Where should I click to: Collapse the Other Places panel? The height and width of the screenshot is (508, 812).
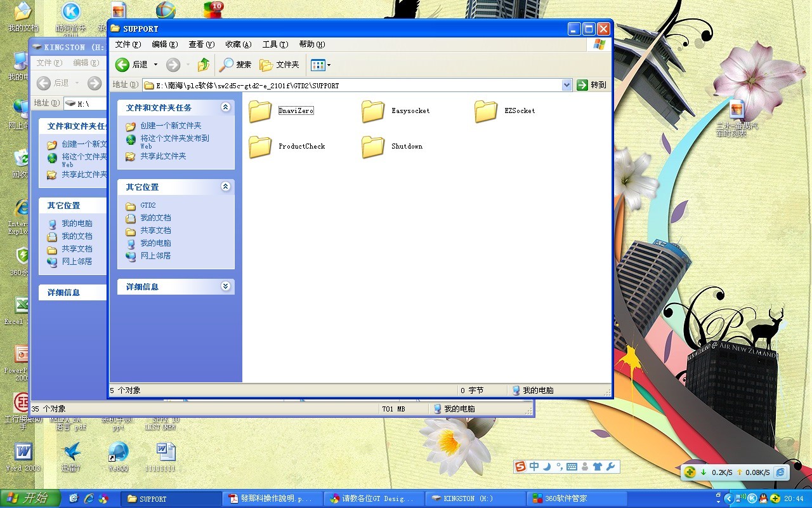(x=225, y=187)
